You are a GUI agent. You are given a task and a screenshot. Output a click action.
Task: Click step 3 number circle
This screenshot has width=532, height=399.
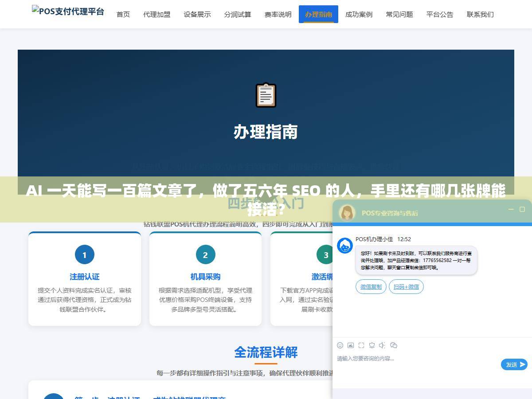(x=326, y=255)
